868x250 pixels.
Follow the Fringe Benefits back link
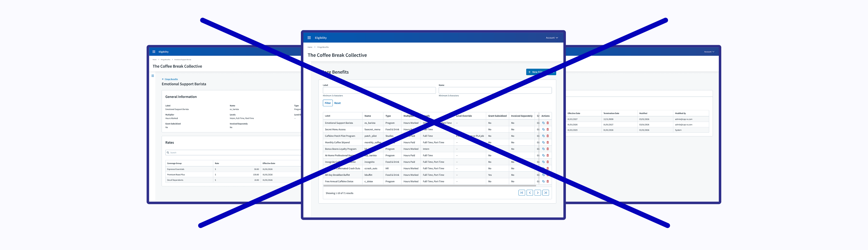click(x=171, y=79)
